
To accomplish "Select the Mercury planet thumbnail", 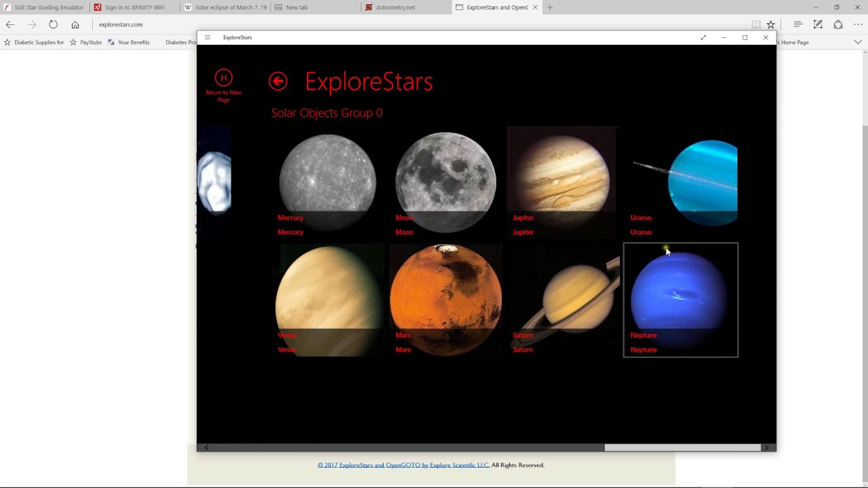I will 328,183.
